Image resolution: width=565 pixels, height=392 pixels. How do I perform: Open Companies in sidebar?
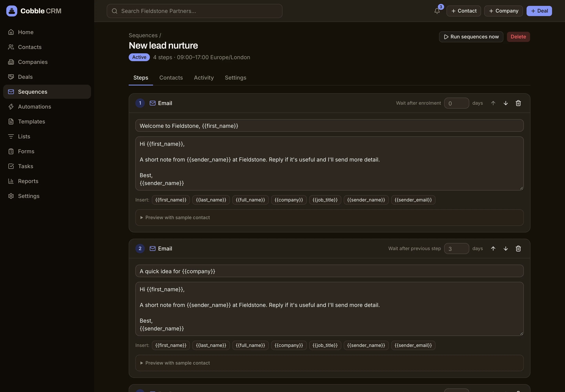47,62
